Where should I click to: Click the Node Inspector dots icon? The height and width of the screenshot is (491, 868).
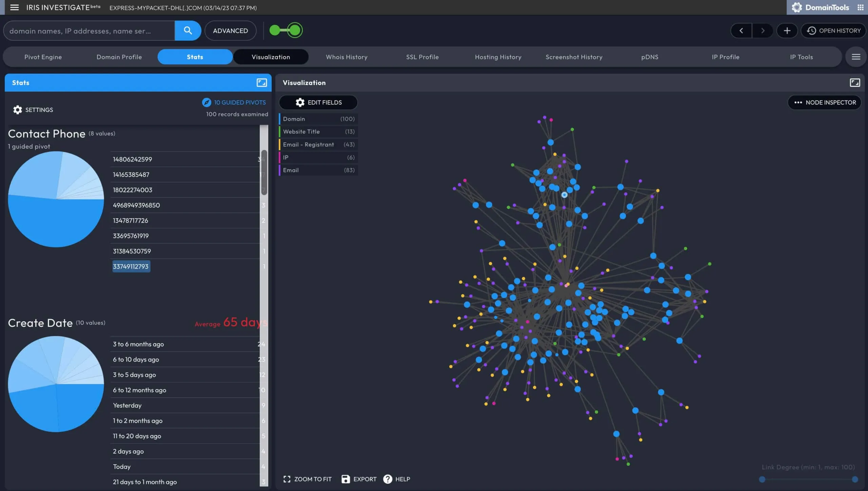798,102
